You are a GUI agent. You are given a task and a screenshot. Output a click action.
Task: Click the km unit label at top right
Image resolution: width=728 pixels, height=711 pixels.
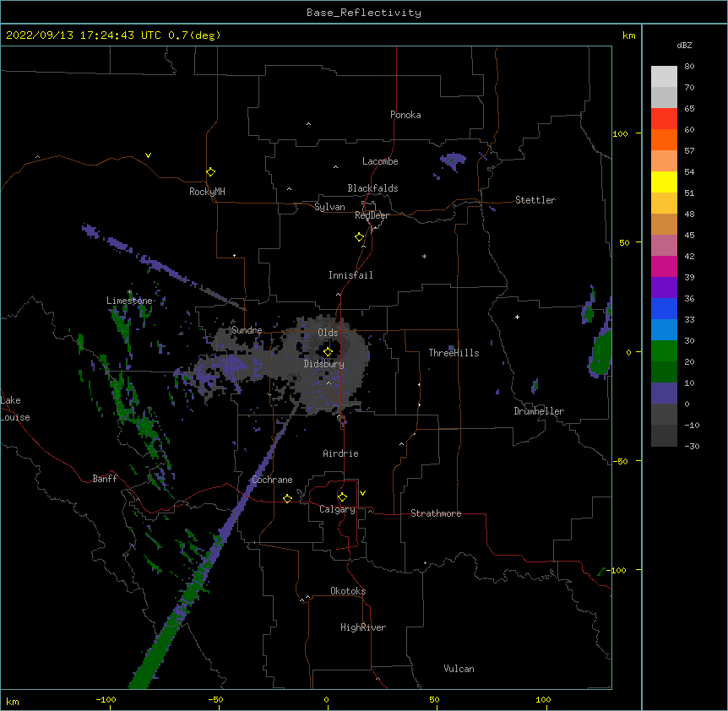tap(628, 35)
